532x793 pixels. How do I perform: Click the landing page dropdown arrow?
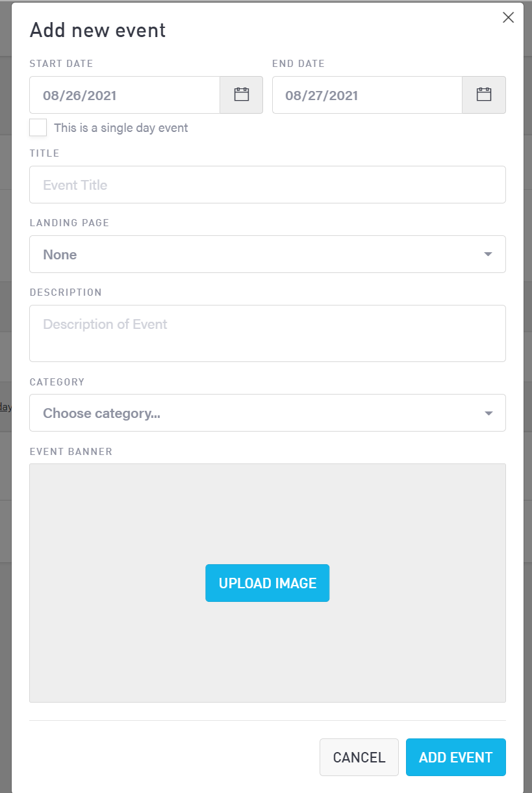pos(488,254)
